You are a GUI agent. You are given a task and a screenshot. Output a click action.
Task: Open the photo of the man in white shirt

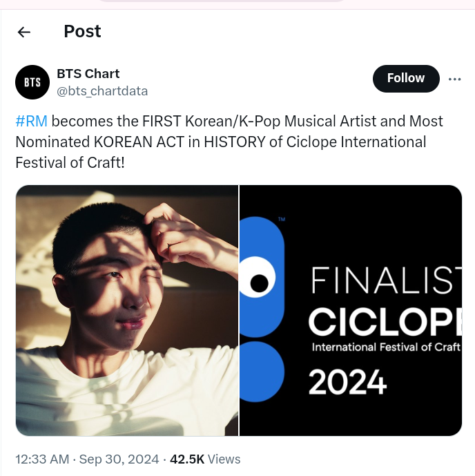pyautogui.click(x=126, y=310)
